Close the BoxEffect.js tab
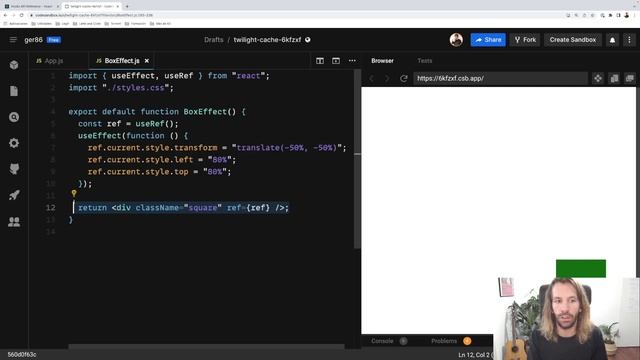 [x=147, y=61]
